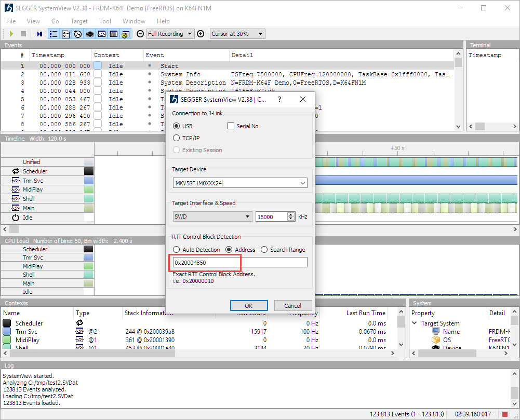This screenshot has width=520, height=420.
Task: Open the Target menu
Action: (79, 21)
